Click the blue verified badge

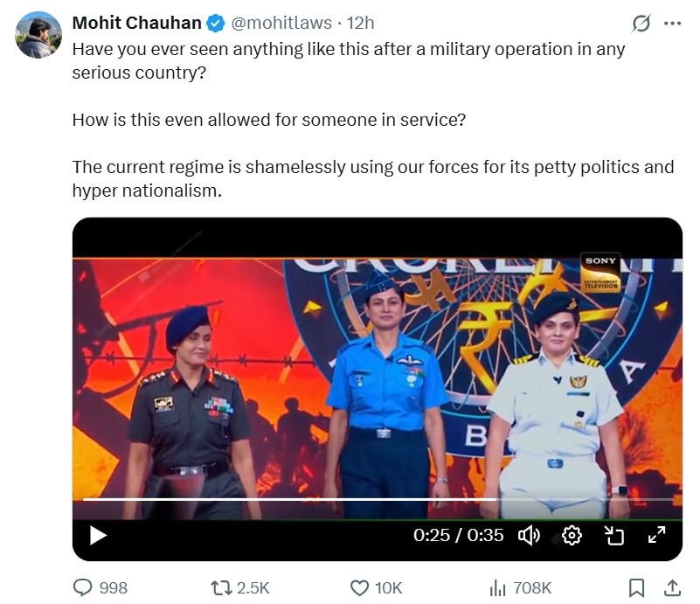[x=216, y=24]
